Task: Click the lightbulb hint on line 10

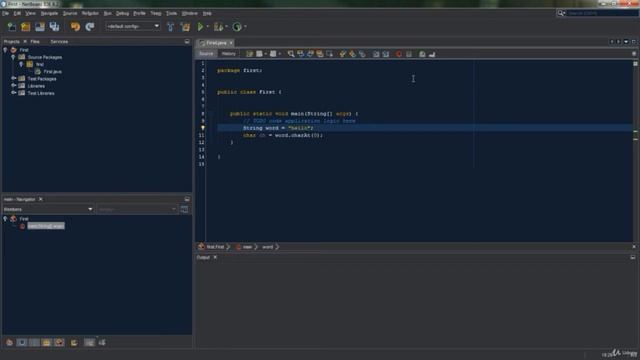Action: (x=202, y=128)
